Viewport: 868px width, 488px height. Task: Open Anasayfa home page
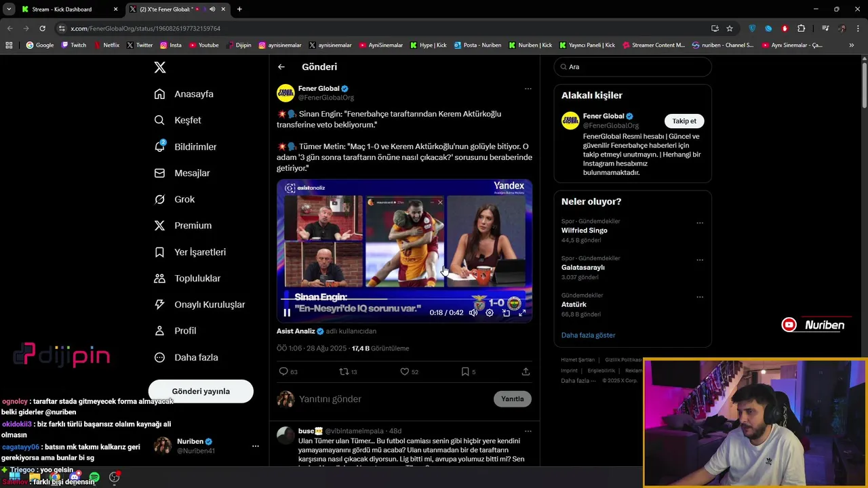pos(184,94)
